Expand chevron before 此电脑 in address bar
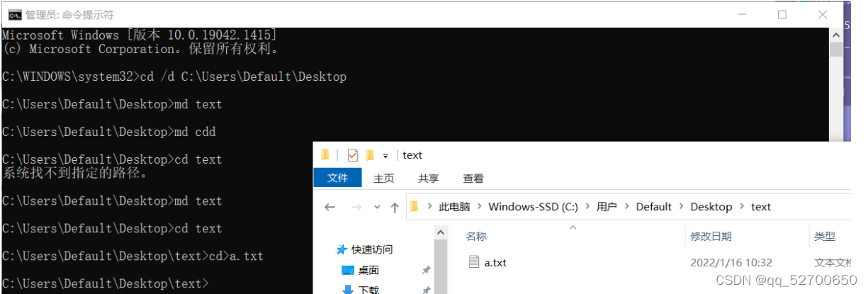Viewport: 868px width, 294px height. tap(429, 207)
